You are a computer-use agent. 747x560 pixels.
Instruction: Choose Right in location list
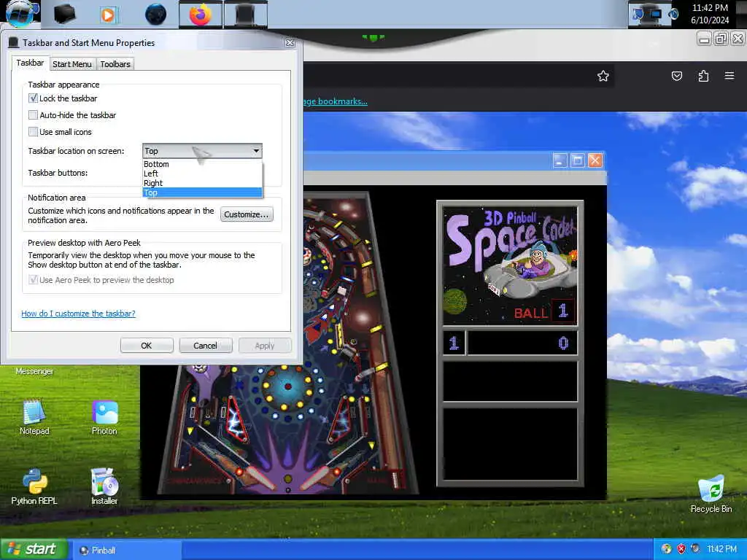click(x=202, y=183)
